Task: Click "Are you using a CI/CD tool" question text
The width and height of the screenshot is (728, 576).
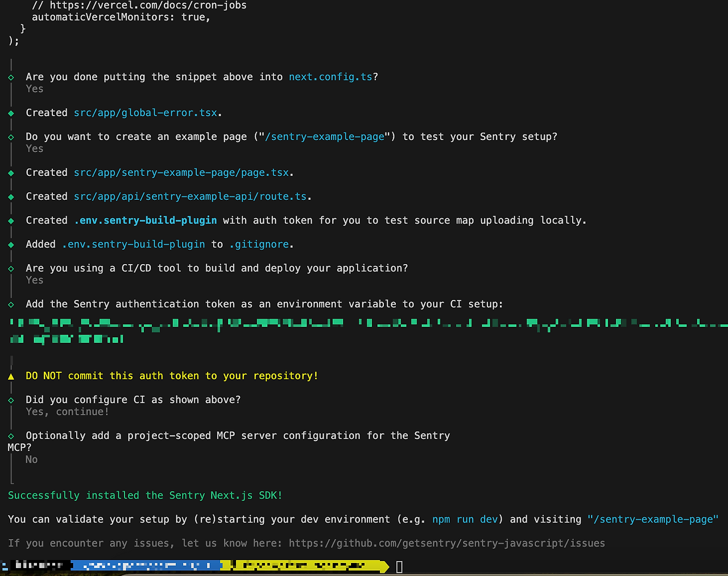Action: point(217,268)
